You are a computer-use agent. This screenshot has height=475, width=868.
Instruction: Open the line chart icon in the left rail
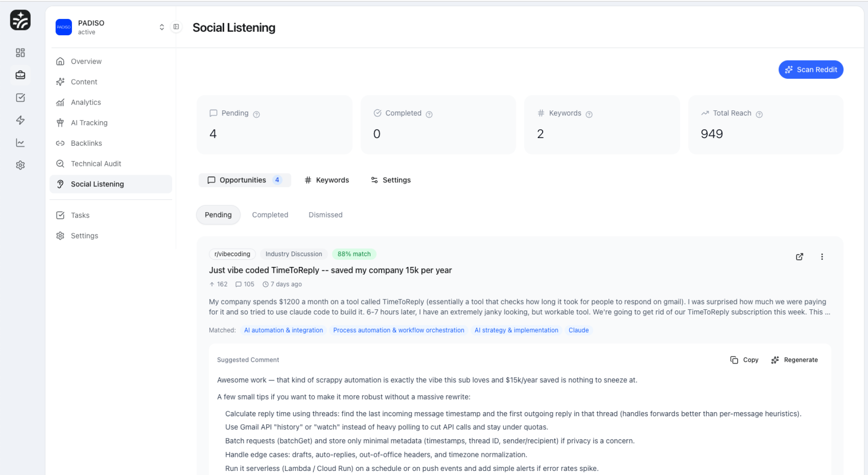[x=20, y=143]
